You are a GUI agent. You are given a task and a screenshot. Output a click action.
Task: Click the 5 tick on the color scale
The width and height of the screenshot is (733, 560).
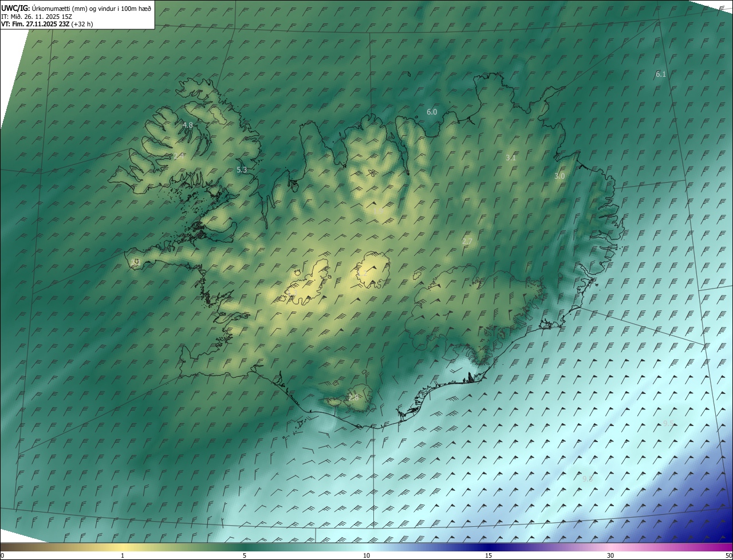(245, 555)
